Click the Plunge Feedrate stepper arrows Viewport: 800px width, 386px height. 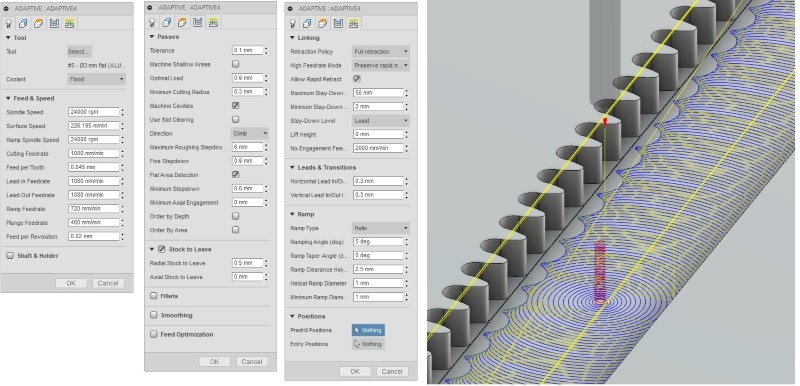pyautogui.click(x=122, y=223)
